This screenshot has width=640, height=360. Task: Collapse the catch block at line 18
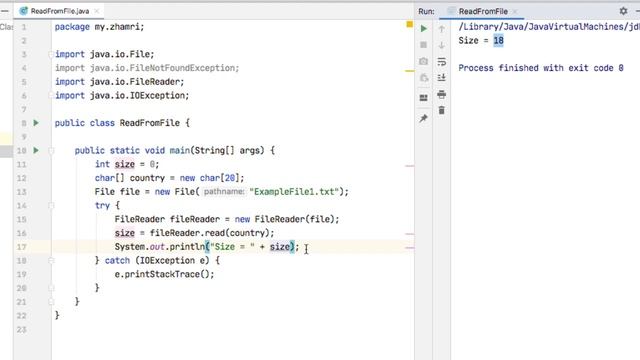(51, 260)
